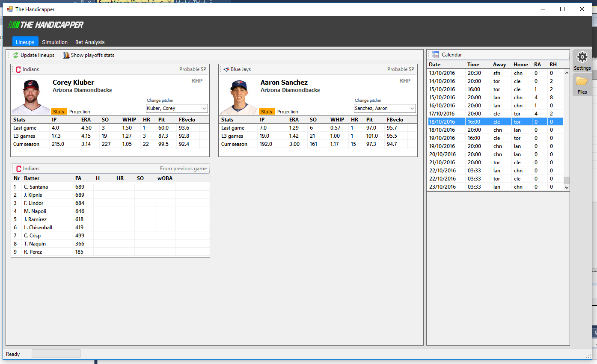
Task: Open the Files folder icon
Action: pyautogui.click(x=582, y=81)
